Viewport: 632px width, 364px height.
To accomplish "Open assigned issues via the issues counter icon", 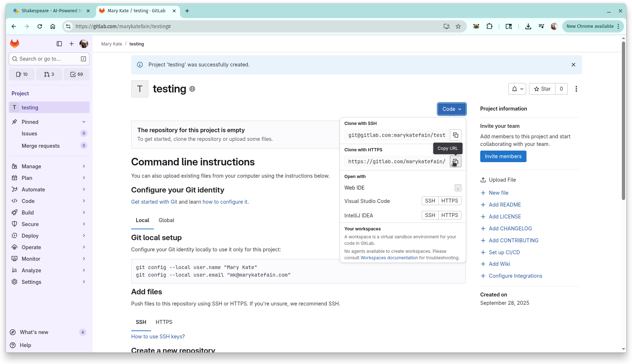I will point(22,74).
